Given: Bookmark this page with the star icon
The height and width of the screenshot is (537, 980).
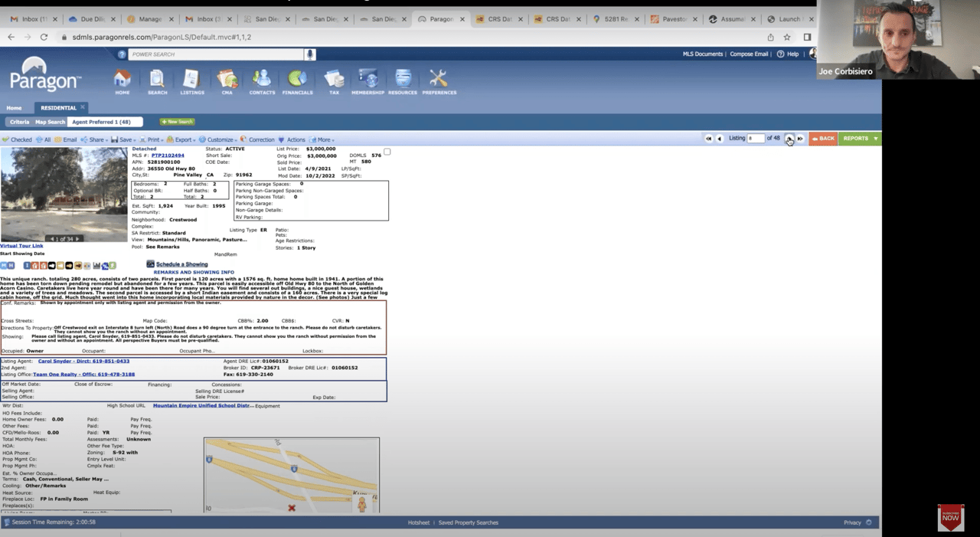Looking at the screenshot, I should tap(787, 37).
